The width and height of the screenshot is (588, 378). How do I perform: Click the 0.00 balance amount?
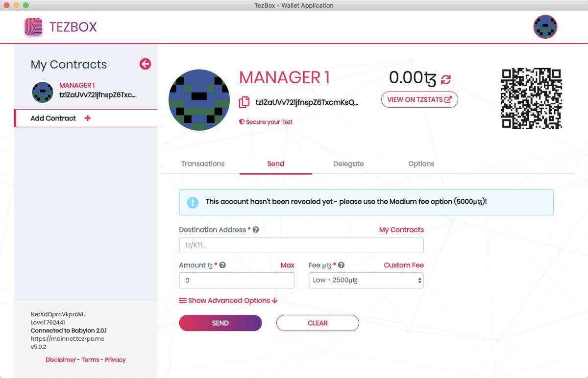point(413,77)
